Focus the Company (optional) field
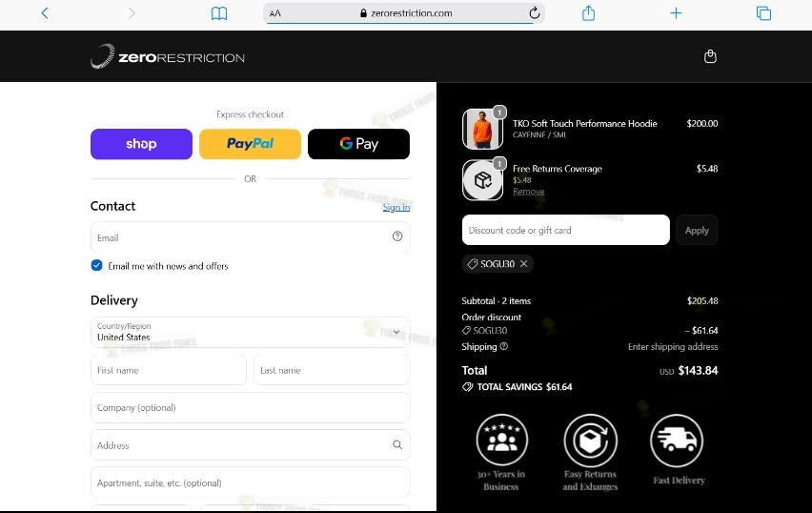The width and height of the screenshot is (812, 513). point(250,407)
